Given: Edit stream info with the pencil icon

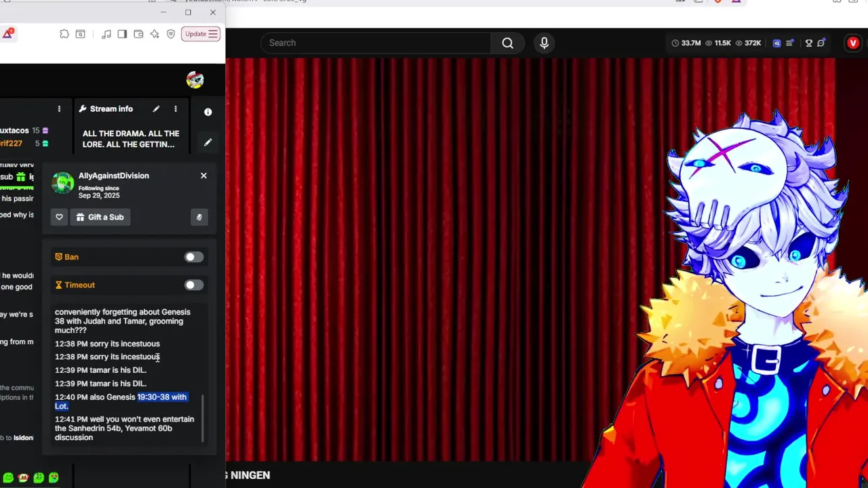Looking at the screenshot, I should click(156, 108).
